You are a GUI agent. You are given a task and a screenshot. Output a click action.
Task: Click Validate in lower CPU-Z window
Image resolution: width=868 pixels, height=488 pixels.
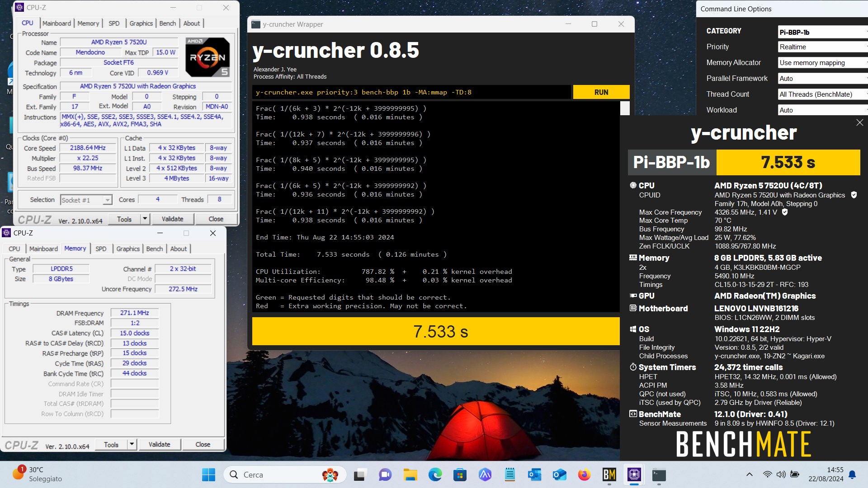tap(160, 445)
